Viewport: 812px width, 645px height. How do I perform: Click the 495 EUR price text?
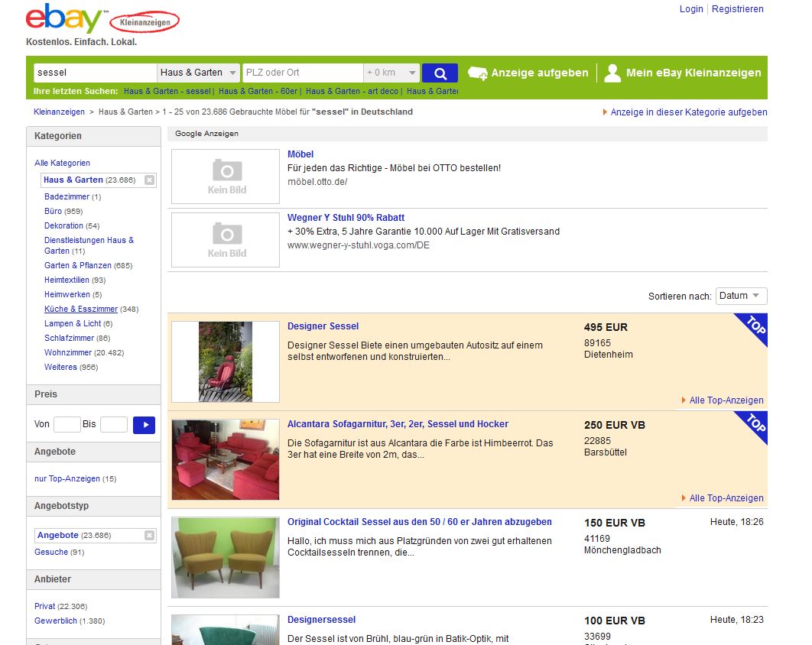(x=606, y=327)
